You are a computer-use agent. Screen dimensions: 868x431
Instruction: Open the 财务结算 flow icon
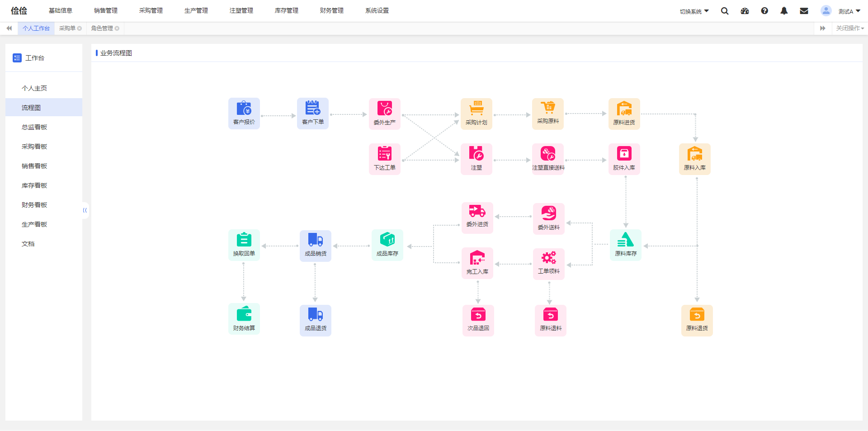point(244,319)
